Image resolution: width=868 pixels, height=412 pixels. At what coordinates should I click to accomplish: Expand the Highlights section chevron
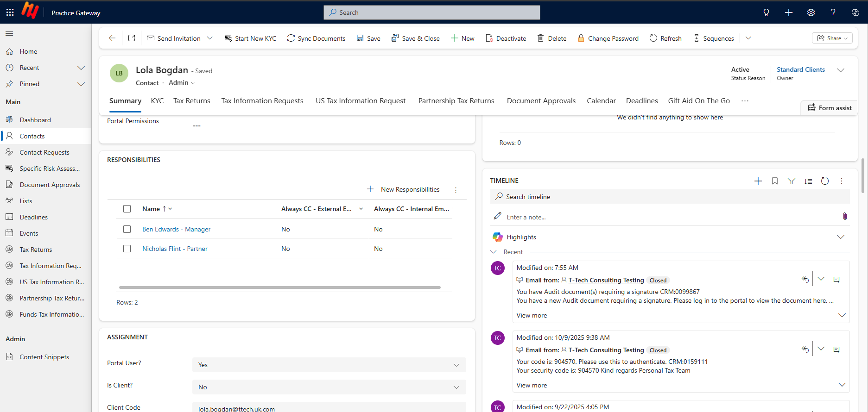tap(841, 237)
